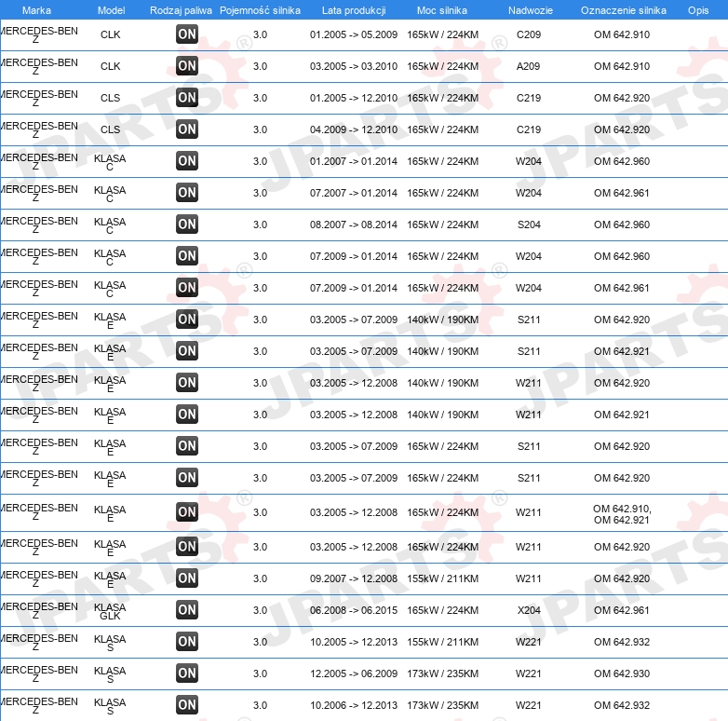
Task: Click the Pojemność silnika column header
Action: coord(260,10)
